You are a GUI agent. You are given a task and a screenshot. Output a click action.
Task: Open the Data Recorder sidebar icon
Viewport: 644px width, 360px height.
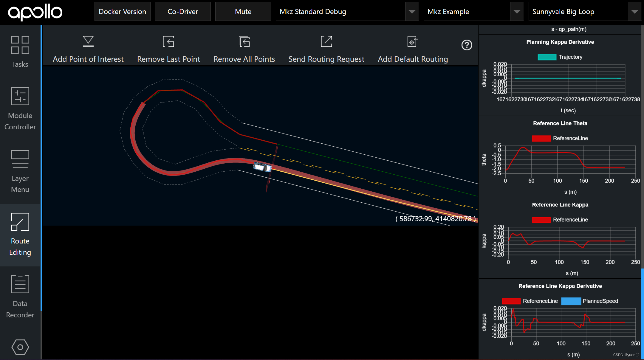[20, 284]
